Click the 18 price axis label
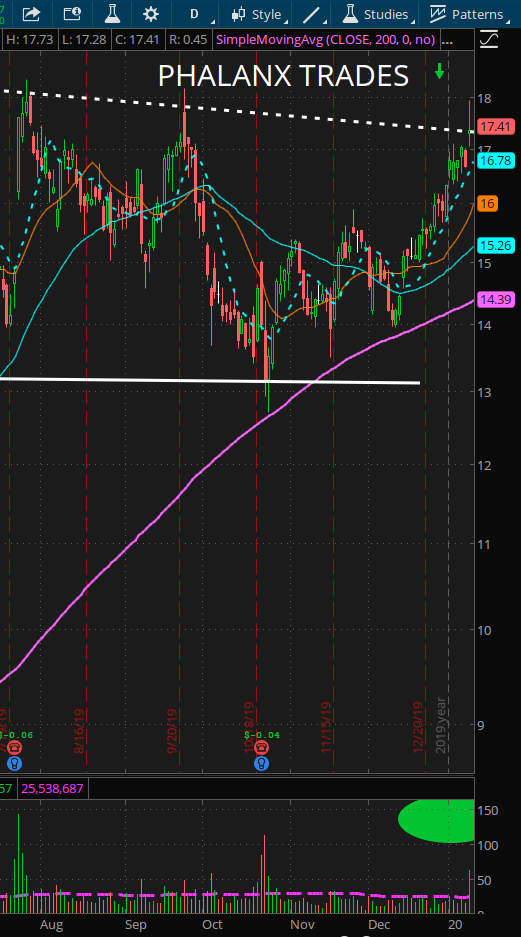Viewport: 521px width, 937px height. 485,98
